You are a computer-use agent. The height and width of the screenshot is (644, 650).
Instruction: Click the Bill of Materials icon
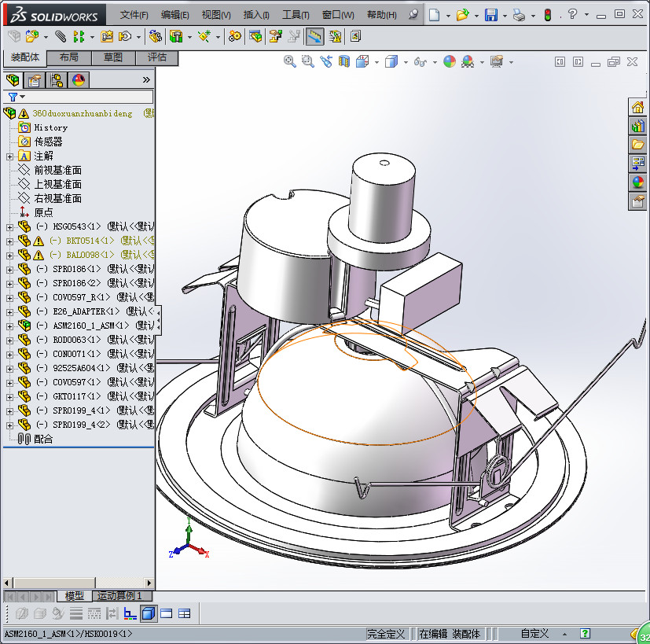click(255, 36)
